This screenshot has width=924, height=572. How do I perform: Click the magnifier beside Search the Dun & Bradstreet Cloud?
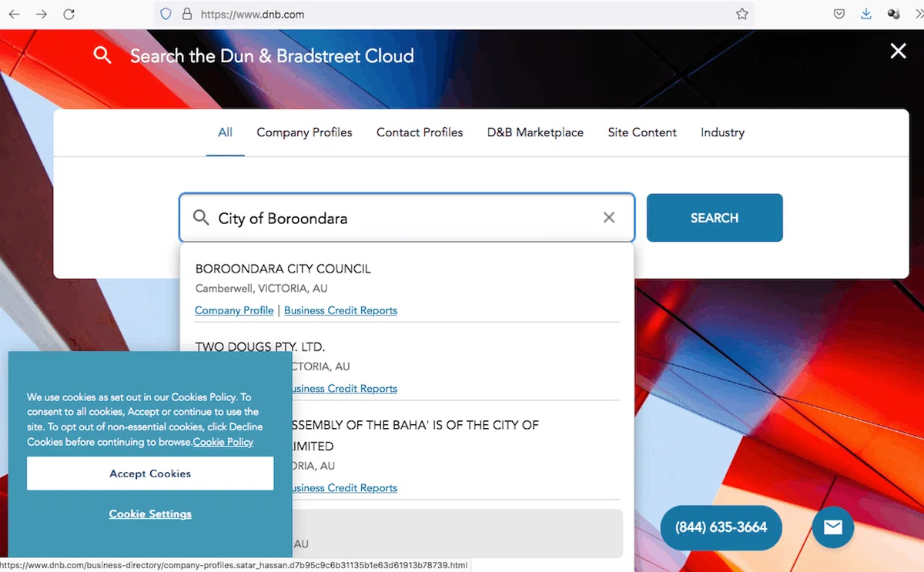102,55
